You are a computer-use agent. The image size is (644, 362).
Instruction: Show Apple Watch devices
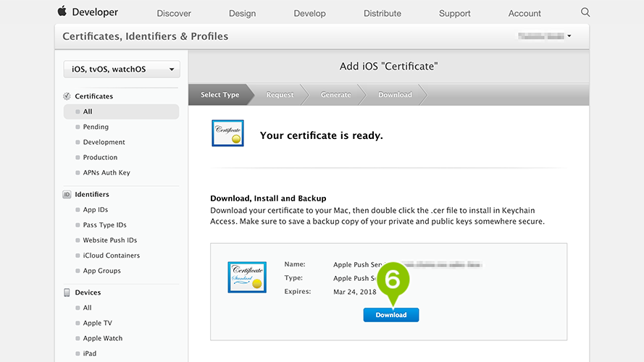coord(103,338)
